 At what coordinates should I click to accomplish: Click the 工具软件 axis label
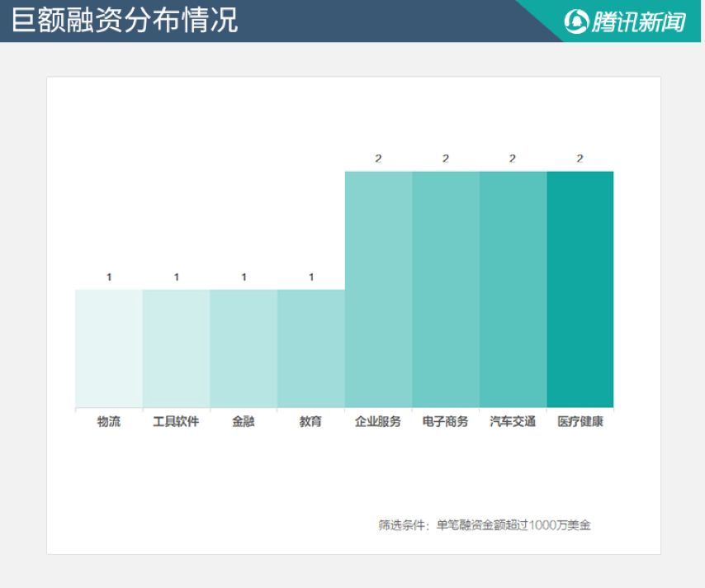(x=176, y=421)
